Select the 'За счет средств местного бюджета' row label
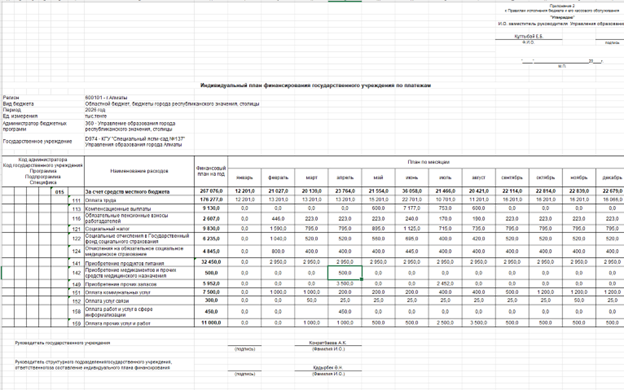 139,192
